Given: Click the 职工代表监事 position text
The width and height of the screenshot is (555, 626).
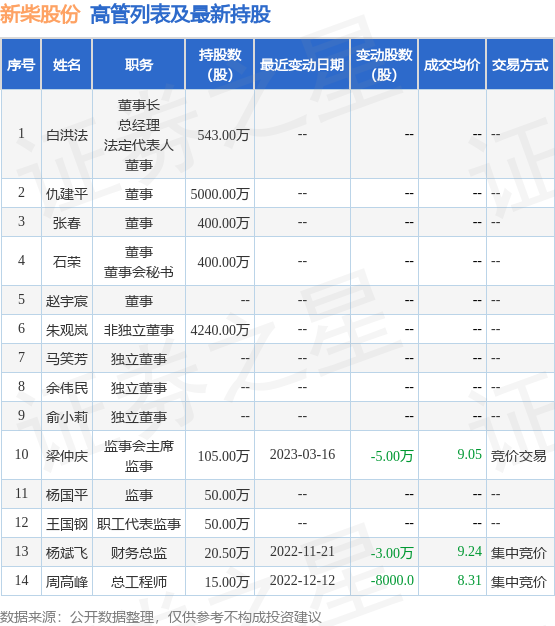Looking at the screenshot, I should 139,524.
